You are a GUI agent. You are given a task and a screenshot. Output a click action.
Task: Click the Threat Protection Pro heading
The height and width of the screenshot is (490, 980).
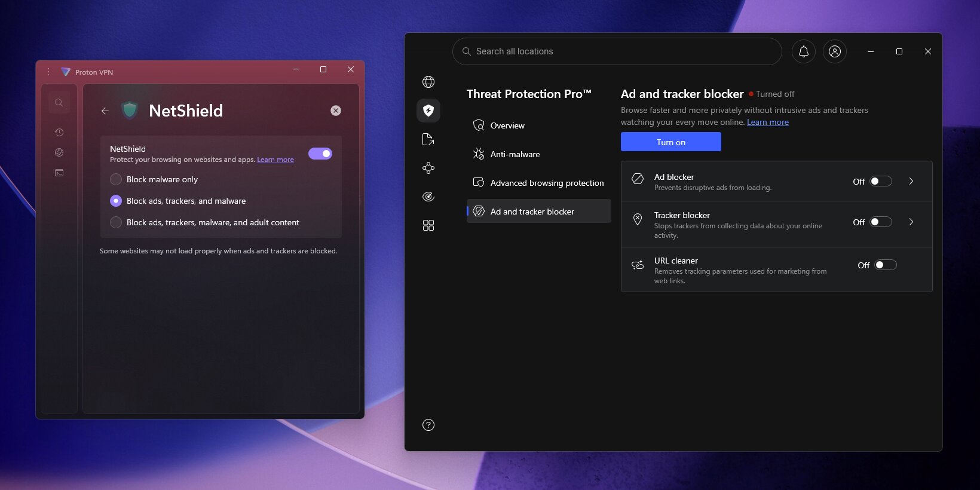(x=529, y=94)
